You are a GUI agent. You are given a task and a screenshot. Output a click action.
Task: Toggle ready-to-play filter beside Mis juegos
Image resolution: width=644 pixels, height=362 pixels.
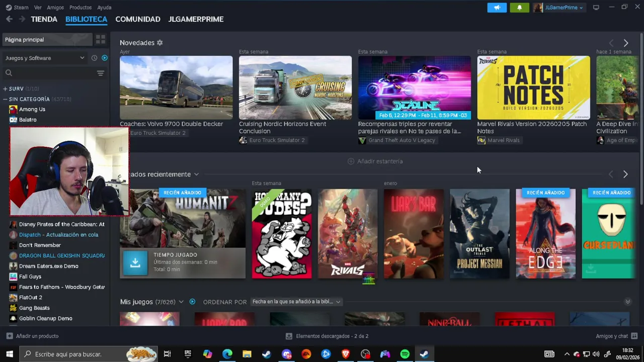(192, 302)
